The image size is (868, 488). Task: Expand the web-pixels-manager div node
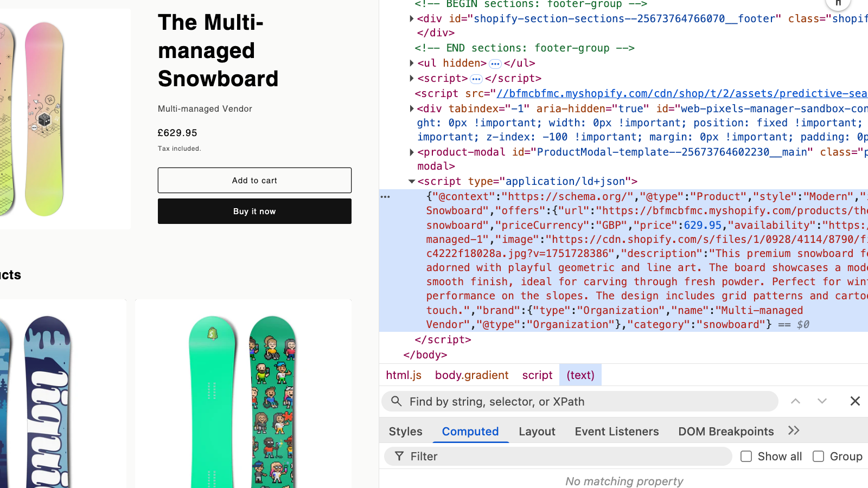pyautogui.click(x=412, y=108)
